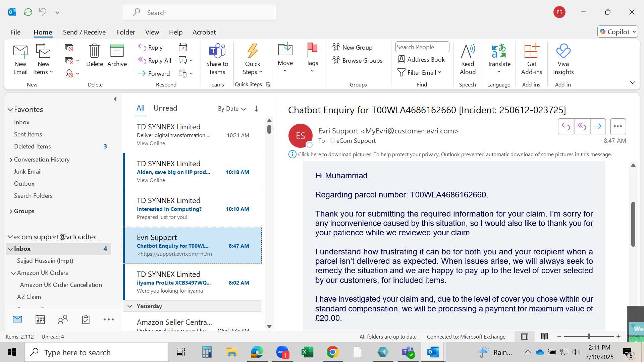
Task: Open Move dropdown
Action: 285,58
